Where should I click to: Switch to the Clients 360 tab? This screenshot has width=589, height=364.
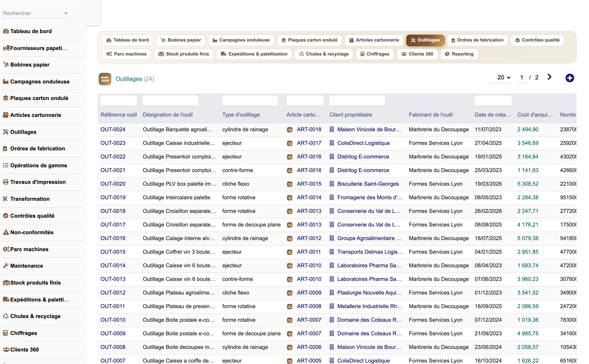tap(417, 54)
